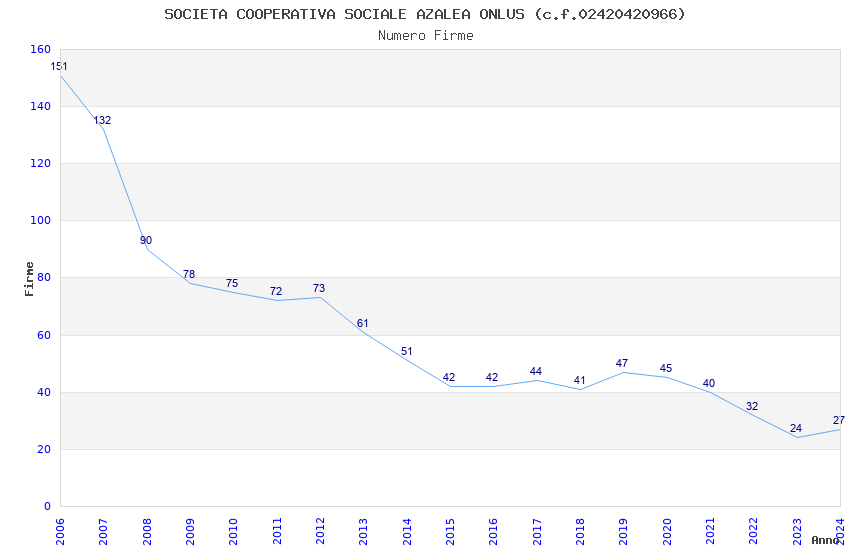The width and height of the screenshot is (850, 550).
Task: Click the data label 45
Action: (666, 368)
